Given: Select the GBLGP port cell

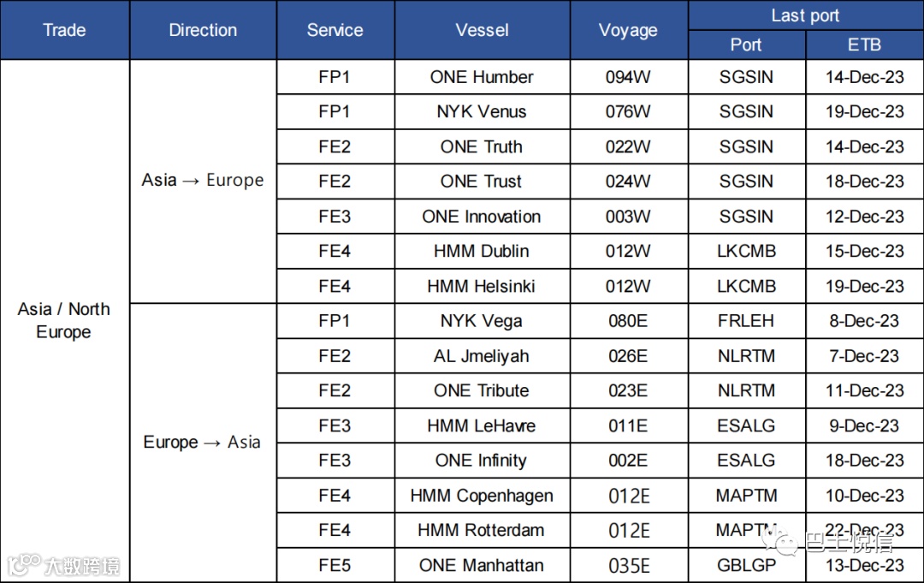Looking at the screenshot, I should tap(747, 565).
